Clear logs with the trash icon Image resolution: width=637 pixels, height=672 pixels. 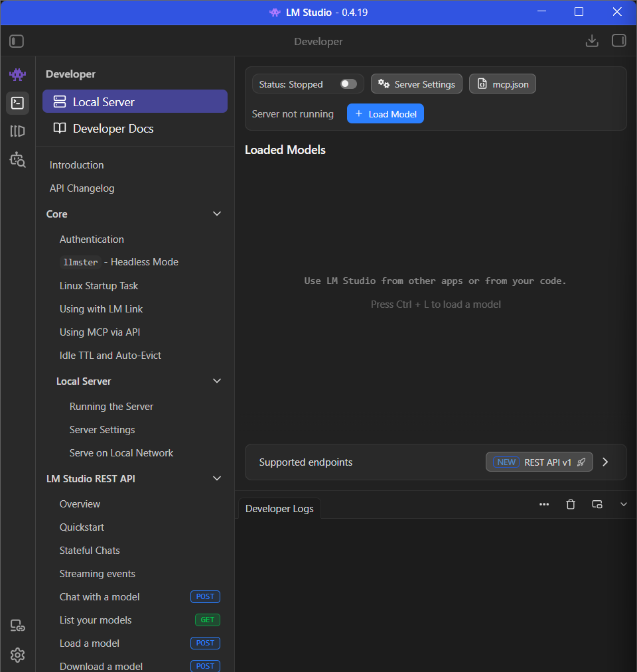point(571,504)
